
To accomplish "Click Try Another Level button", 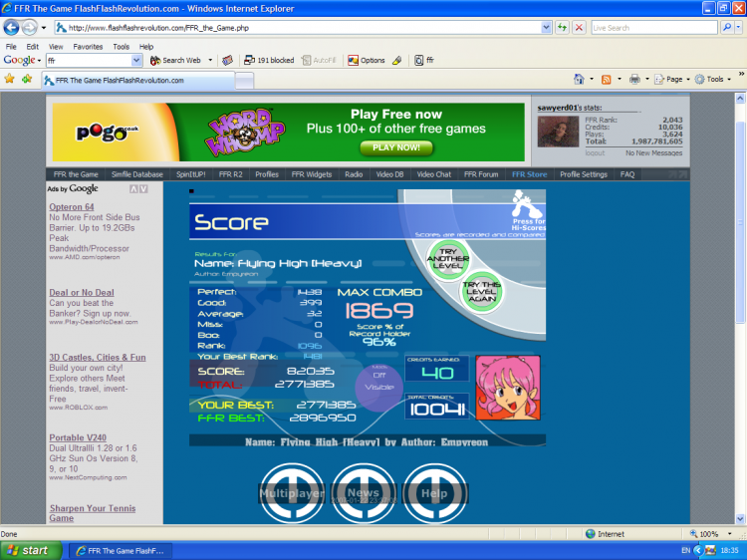I will pyautogui.click(x=448, y=259).
